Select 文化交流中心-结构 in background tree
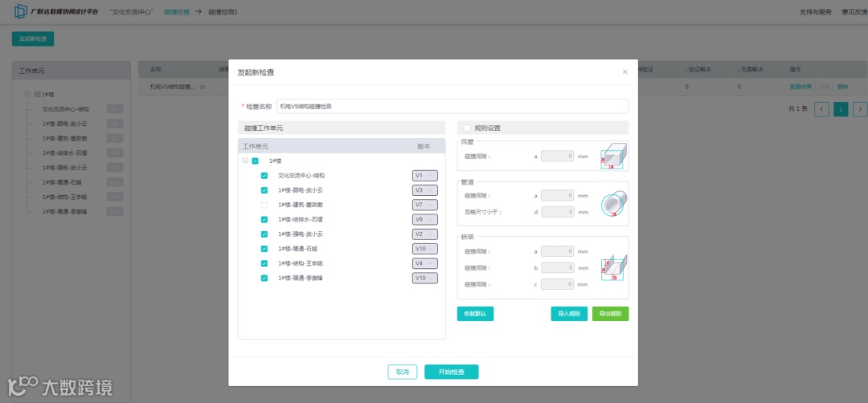868x403 pixels. (x=65, y=109)
